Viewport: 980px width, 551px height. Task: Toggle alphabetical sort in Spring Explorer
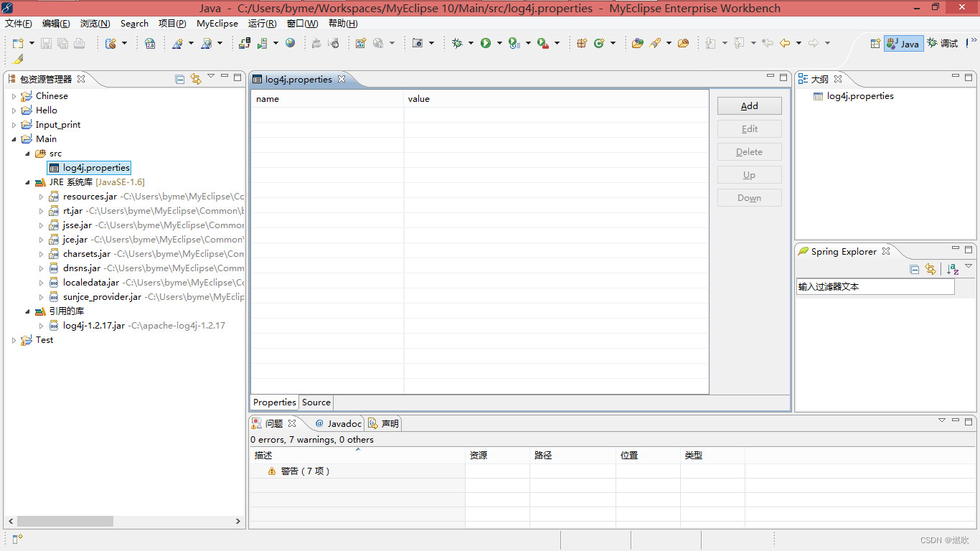coord(953,269)
